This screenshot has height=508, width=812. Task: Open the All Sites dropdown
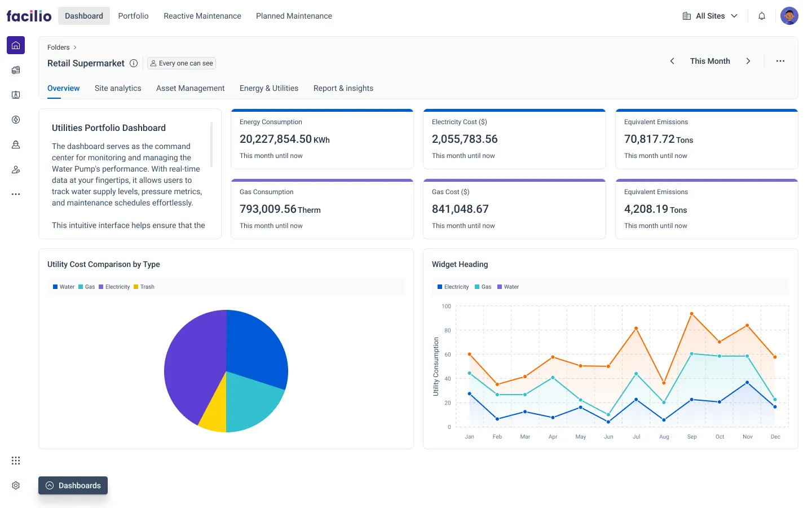point(709,16)
